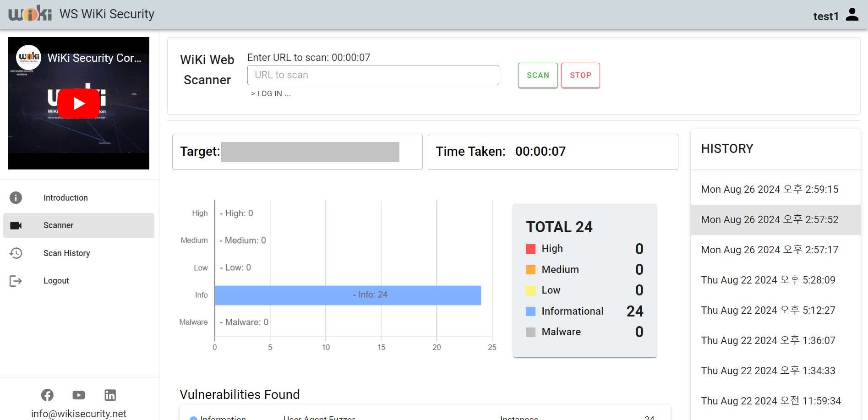Viewport: 868px width, 420px height.
Task: Start a scan with SCAN button
Action: [x=537, y=75]
